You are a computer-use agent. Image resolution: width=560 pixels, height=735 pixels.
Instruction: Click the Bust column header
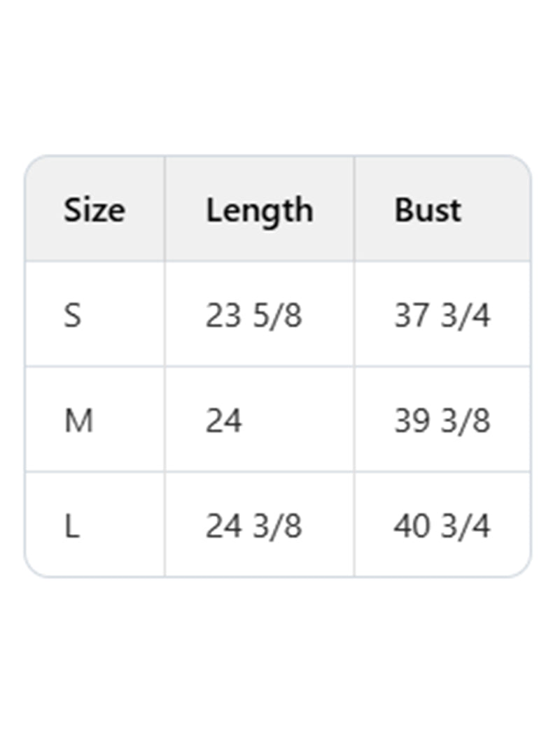428,210
